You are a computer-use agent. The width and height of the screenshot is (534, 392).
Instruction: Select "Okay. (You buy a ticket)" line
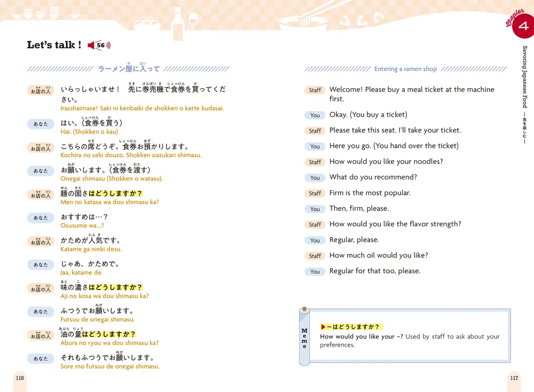point(368,115)
